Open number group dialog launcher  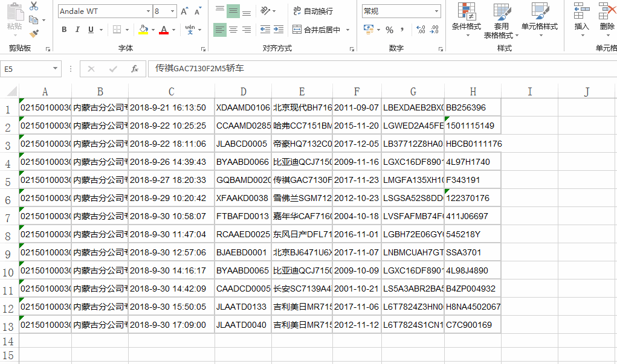[441, 49]
